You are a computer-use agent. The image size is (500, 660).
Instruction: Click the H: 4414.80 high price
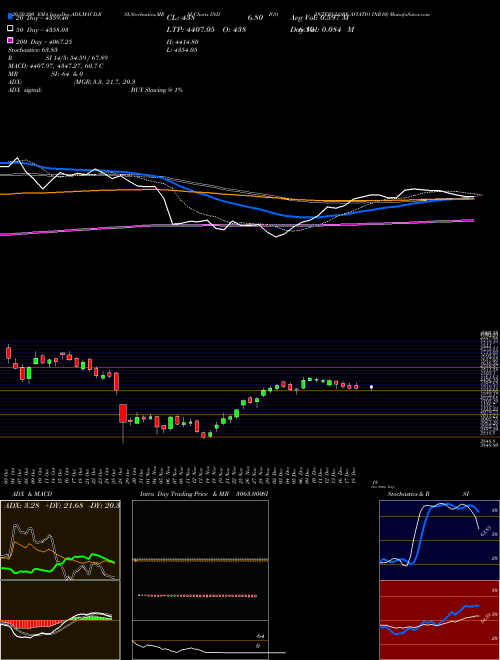click(183, 42)
